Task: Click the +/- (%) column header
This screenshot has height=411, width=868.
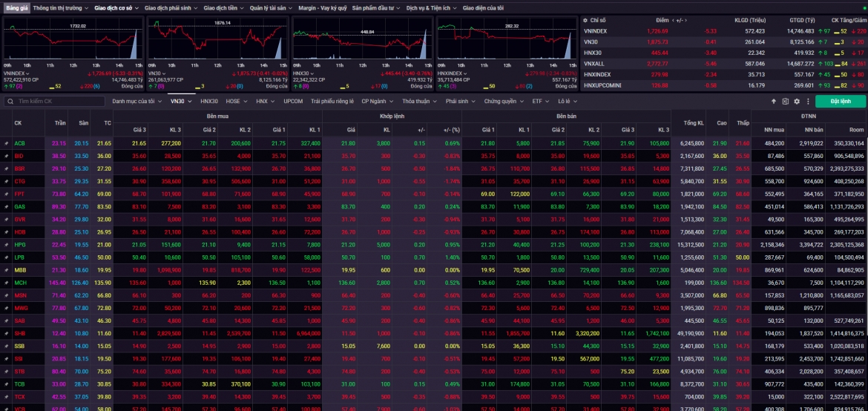Action: click(452, 130)
